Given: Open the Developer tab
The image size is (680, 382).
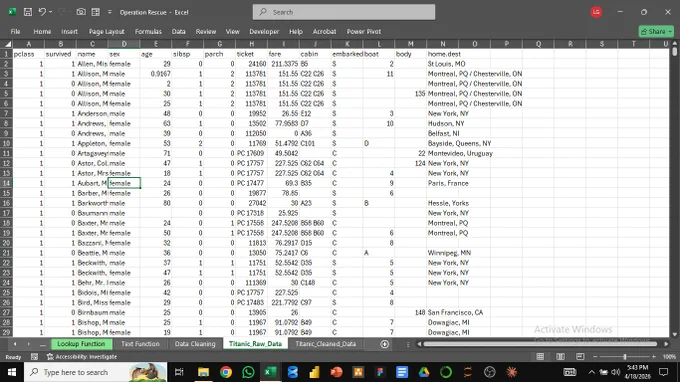Looking at the screenshot, I should (264, 32).
